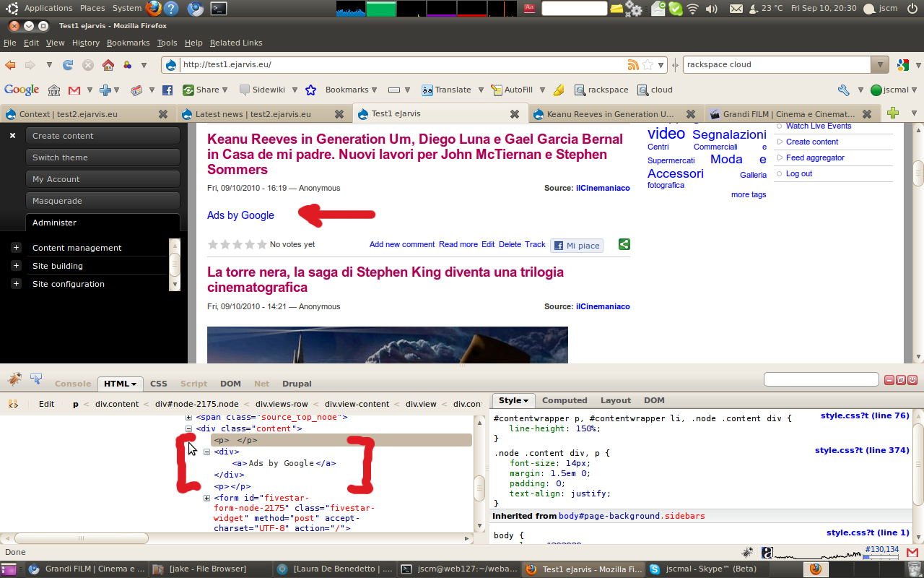Screen dimensions: 924x578
Task: Click the Read more link
Action: [x=458, y=245]
